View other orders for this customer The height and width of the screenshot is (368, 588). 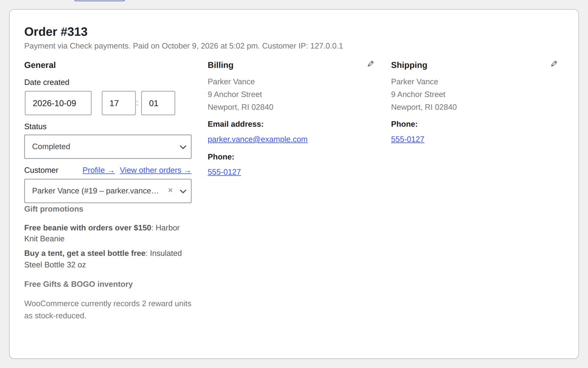pos(155,170)
